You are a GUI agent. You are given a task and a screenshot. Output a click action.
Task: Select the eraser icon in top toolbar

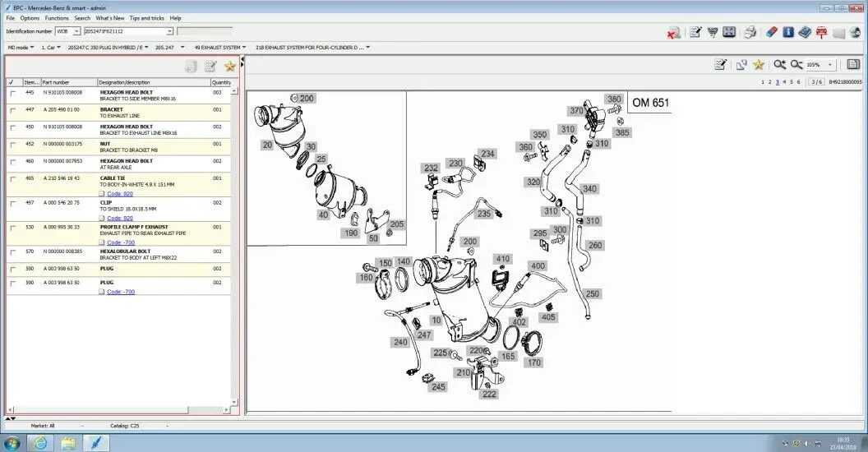pyautogui.click(x=771, y=33)
